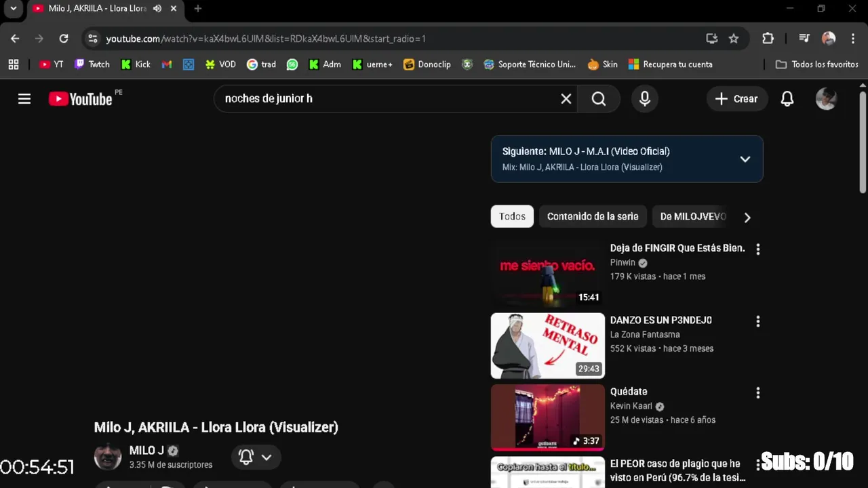Open MILO J channel avatar

pyautogui.click(x=107, y=457)
